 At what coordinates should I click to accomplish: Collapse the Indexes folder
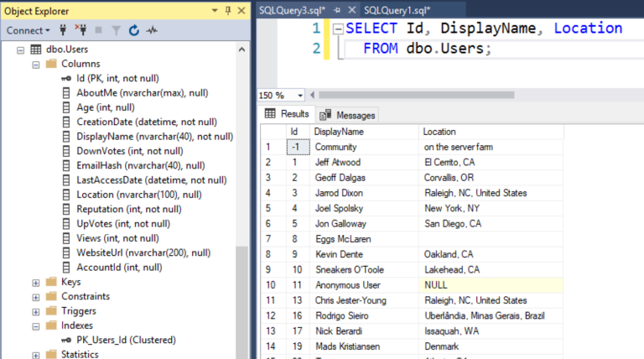coord(36,325)
